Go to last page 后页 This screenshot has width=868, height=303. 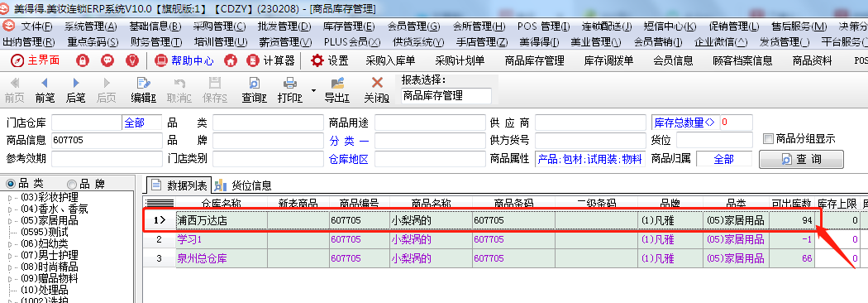click(x=107, y=90)
